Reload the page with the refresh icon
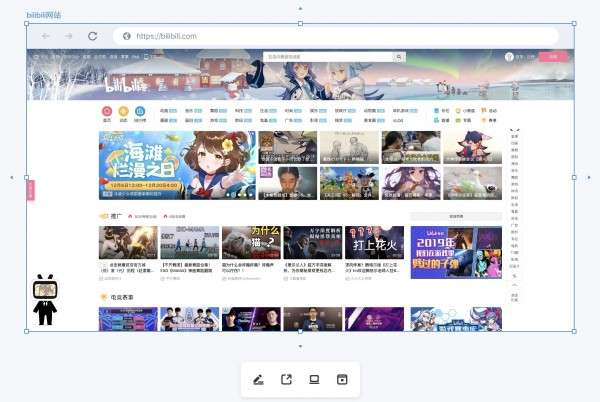Screen dimensions: 600x402 (x=92, y=36)
